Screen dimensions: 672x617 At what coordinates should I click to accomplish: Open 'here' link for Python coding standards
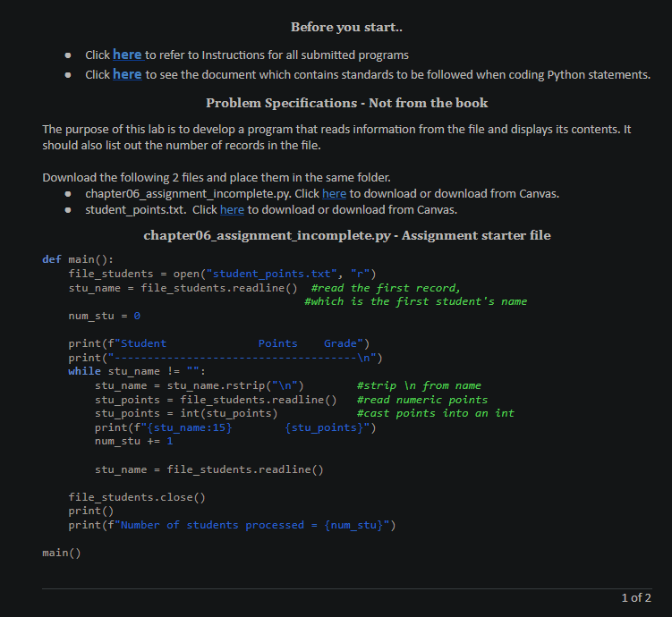pos(127,74)
